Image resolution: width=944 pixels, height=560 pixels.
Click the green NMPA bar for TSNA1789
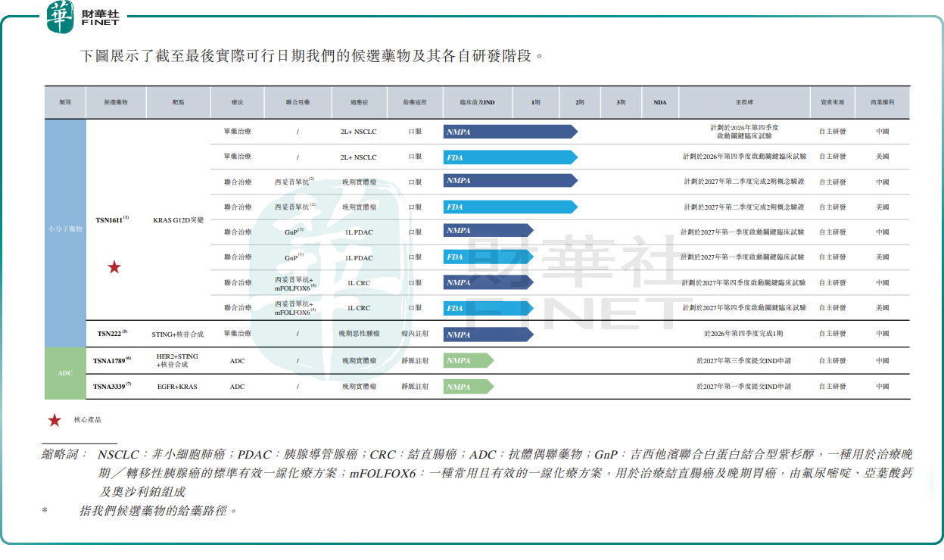pyautogui.click(x=469, y=360)
